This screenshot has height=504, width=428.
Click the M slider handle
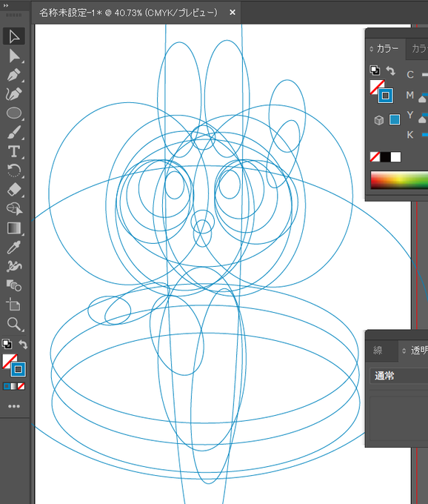(x=423, y=99)
